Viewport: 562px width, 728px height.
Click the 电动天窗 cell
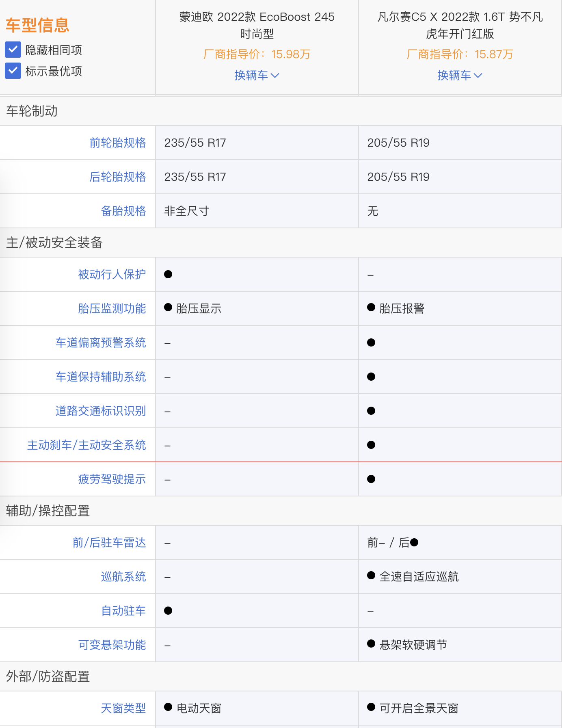tap(257, 708)
